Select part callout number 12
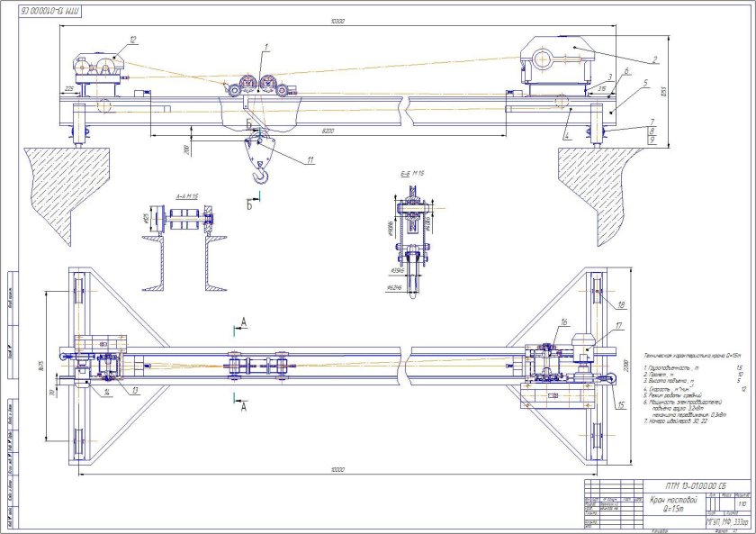The image size is (756, 534). (x=132, y=40)
